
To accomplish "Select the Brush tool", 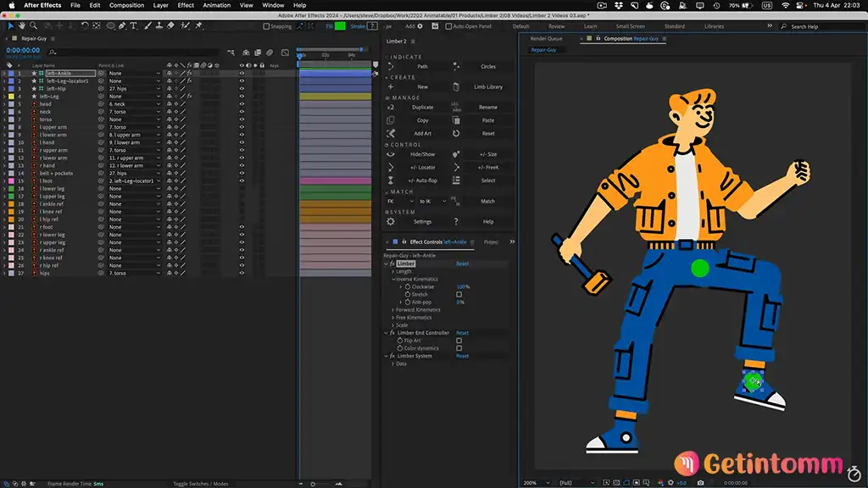I will click(147, 26).
